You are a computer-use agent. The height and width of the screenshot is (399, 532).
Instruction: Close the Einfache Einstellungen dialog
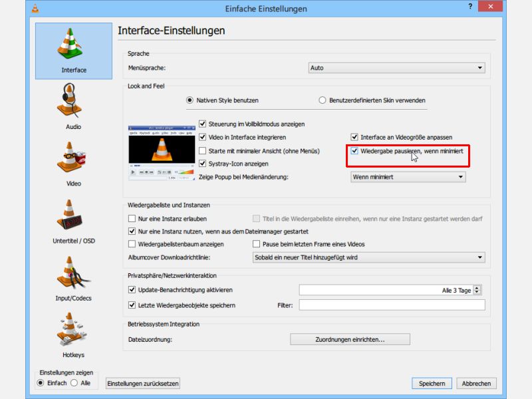point(490,7)
